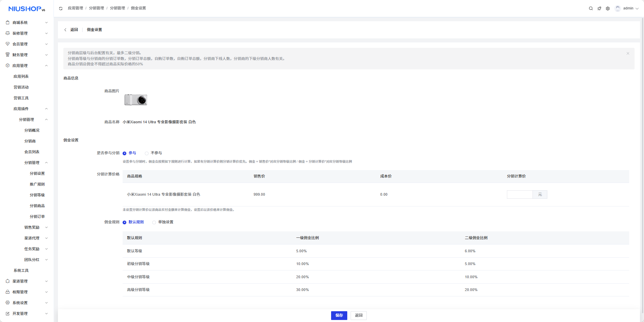The height and width of the screenshot is (322, 644).
Task: Click the admin user avatar icon
Action: point(617,8)
